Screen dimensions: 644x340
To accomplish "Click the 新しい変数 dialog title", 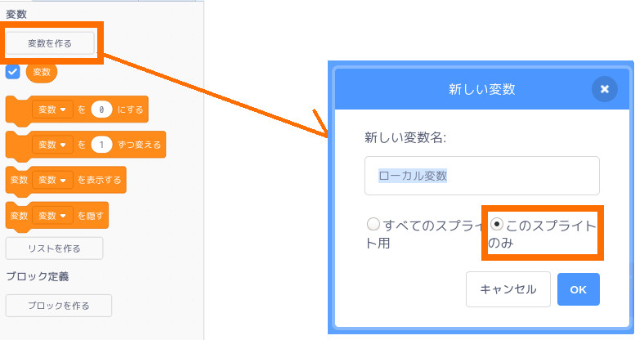I will [481, 89].
